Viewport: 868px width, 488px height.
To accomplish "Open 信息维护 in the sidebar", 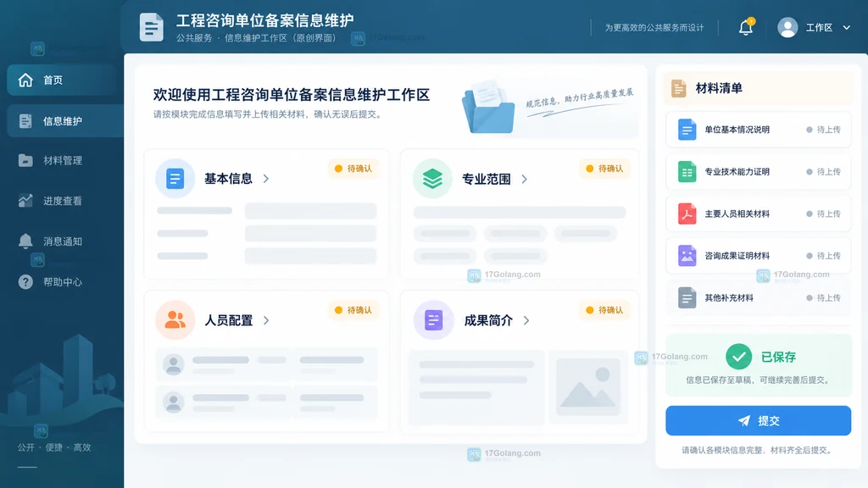I will coord(65,120).
